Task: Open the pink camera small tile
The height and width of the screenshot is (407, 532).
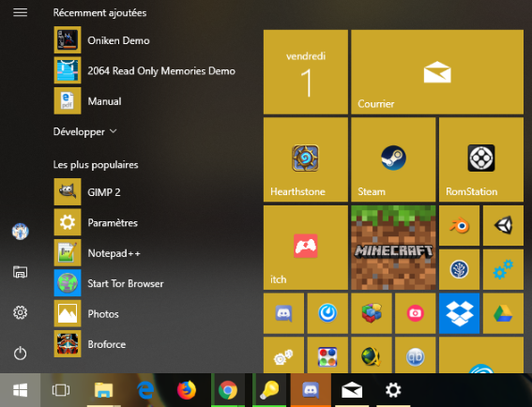Action: tap(416, 313)
